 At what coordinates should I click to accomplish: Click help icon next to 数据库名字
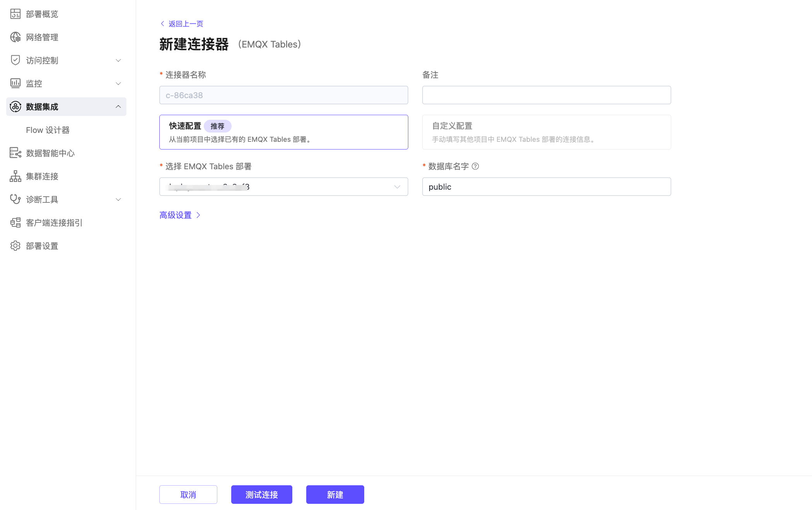click(476, 167)
